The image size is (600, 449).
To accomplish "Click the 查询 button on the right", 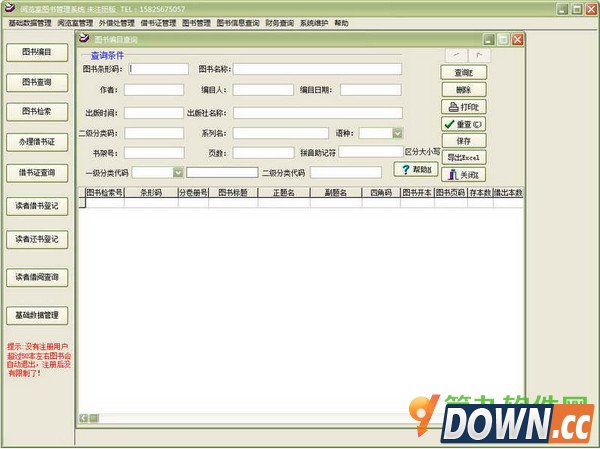I will 463,72.
